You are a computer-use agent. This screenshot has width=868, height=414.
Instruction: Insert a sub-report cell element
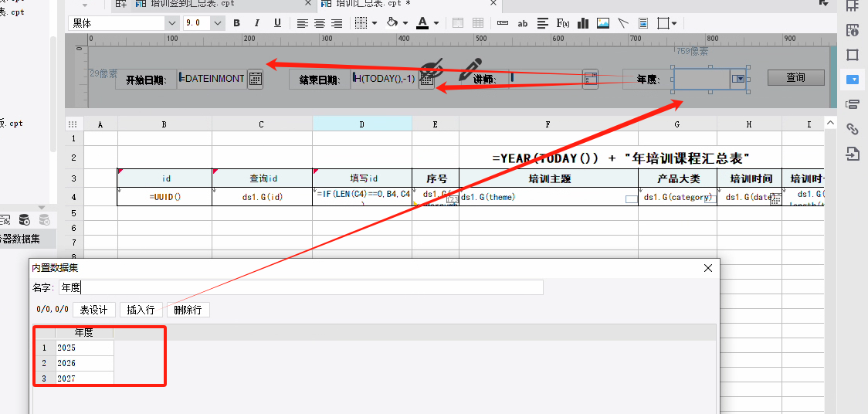click(643, 23)
